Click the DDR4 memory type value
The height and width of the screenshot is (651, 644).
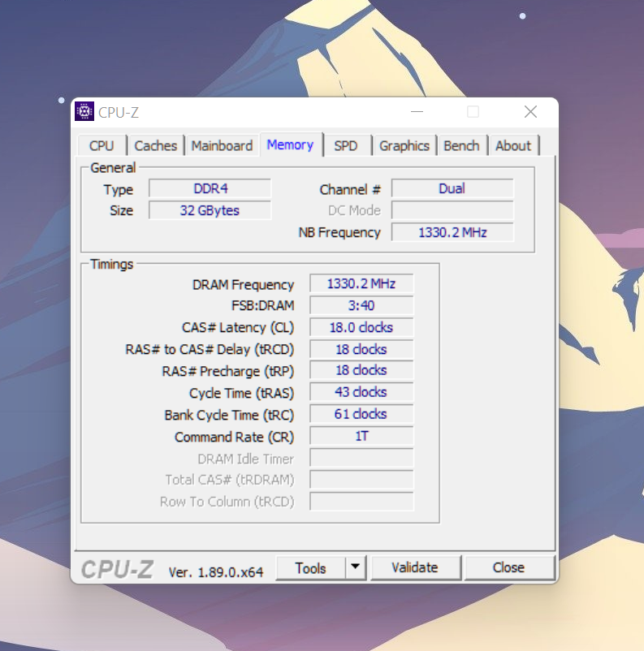coord(210,188)
